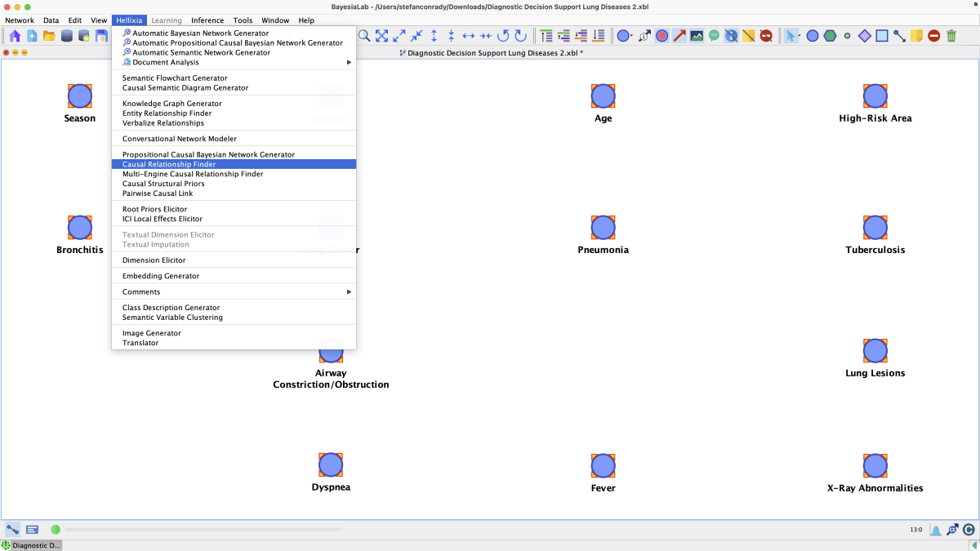Select the Age node
980x551 pixels.
[603, 96]
